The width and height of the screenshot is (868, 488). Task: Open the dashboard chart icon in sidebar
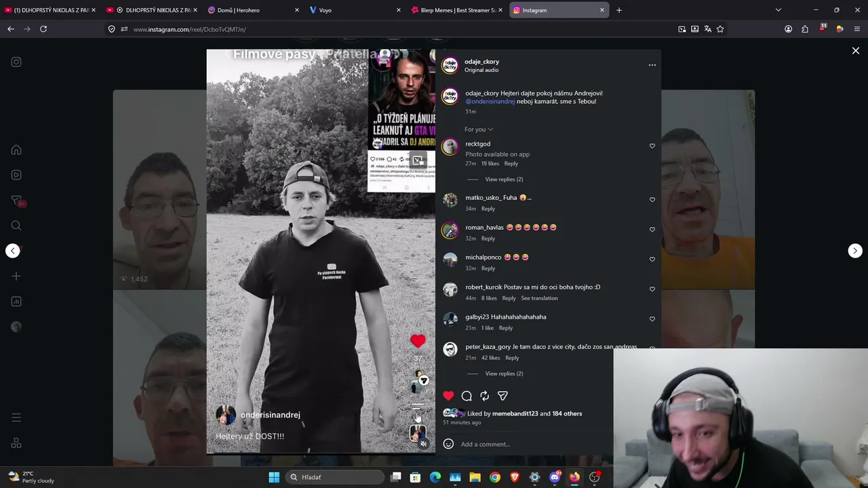coord(16,301)
